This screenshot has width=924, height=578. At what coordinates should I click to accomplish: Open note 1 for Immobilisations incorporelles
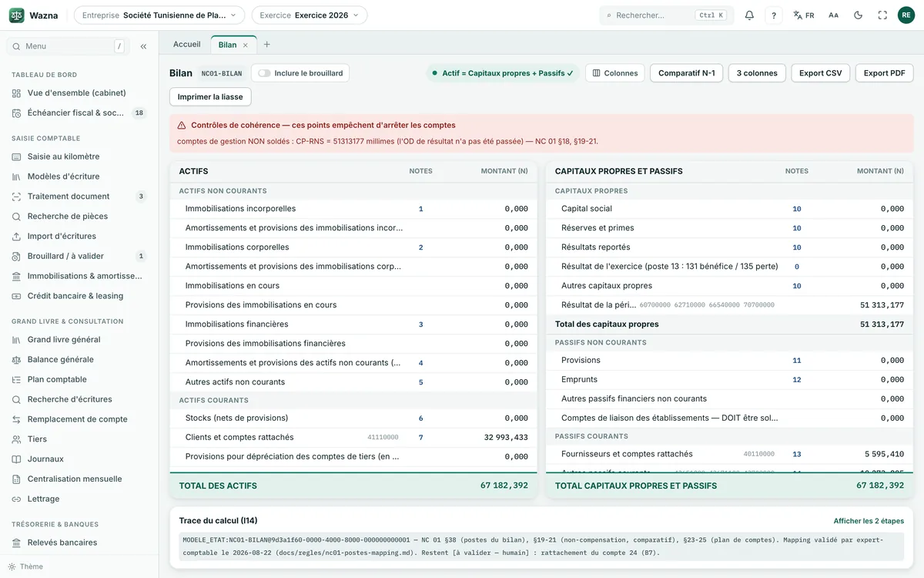pyautogui.click(x=420, y=209)
